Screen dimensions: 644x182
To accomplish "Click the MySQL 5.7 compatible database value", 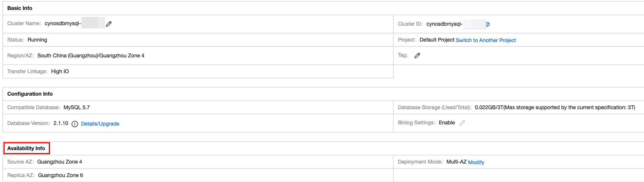I will [77, 107].
